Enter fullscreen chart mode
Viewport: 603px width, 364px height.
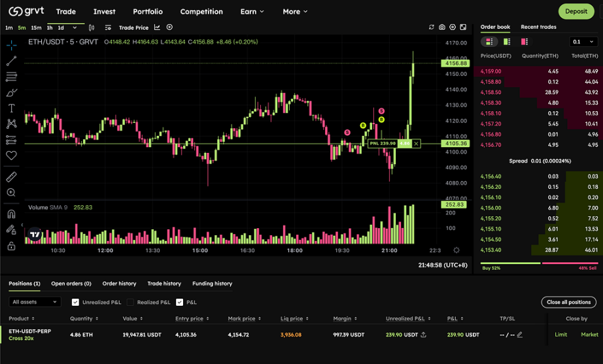click(464, 27)
